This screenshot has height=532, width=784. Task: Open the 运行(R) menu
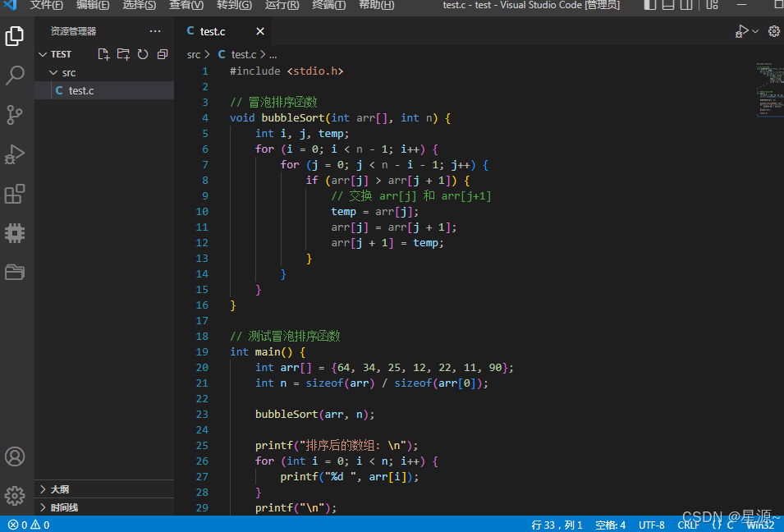tap(282, 5)
